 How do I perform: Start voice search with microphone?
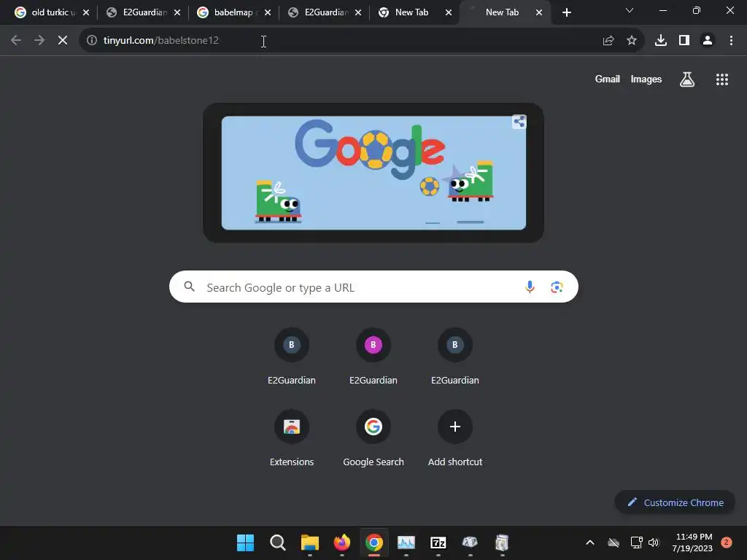pos(530,287)
